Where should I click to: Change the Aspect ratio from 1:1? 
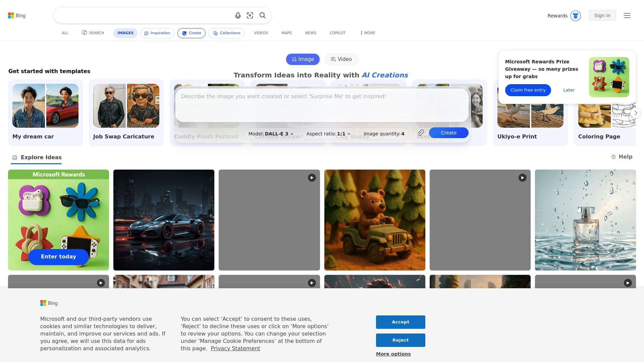[328, 133]
